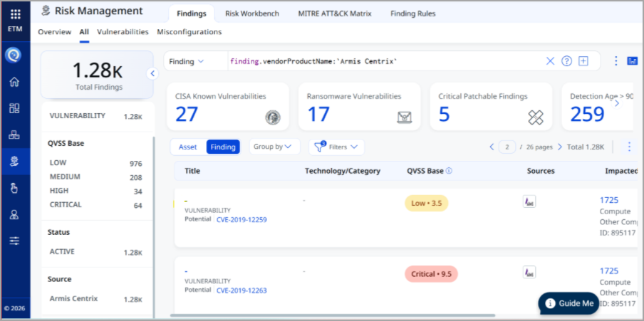Switch the view toggle to Asset
The image size is (644, 321).
(188, 147)
